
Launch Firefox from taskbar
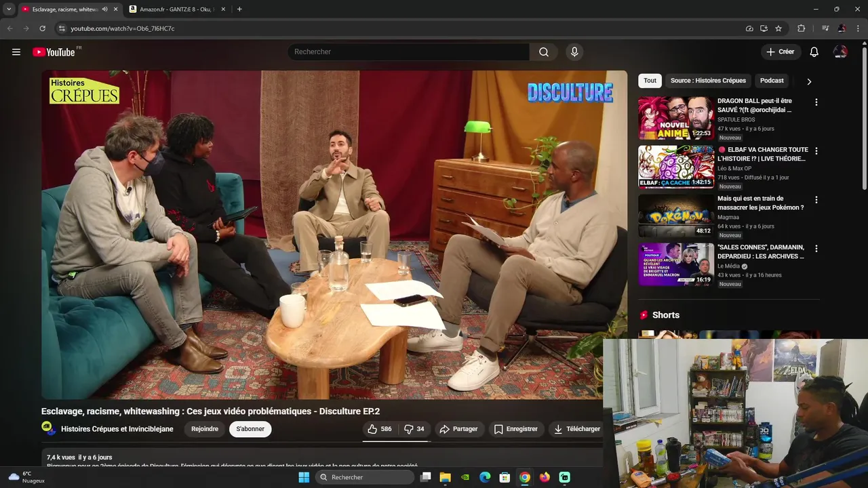click(x=545, y=477)
